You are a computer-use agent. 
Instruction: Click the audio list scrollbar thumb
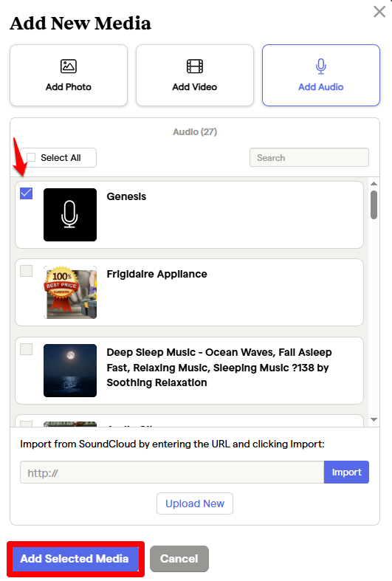coord(374,205)
